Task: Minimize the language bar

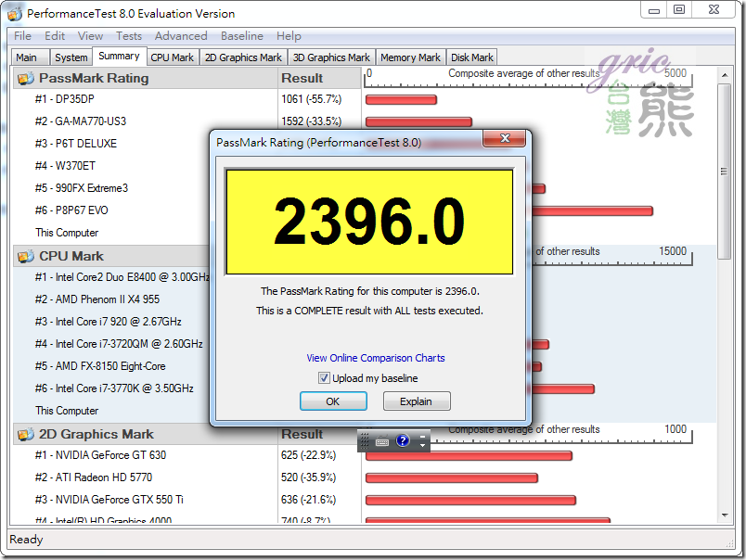Action: [422, 436]
